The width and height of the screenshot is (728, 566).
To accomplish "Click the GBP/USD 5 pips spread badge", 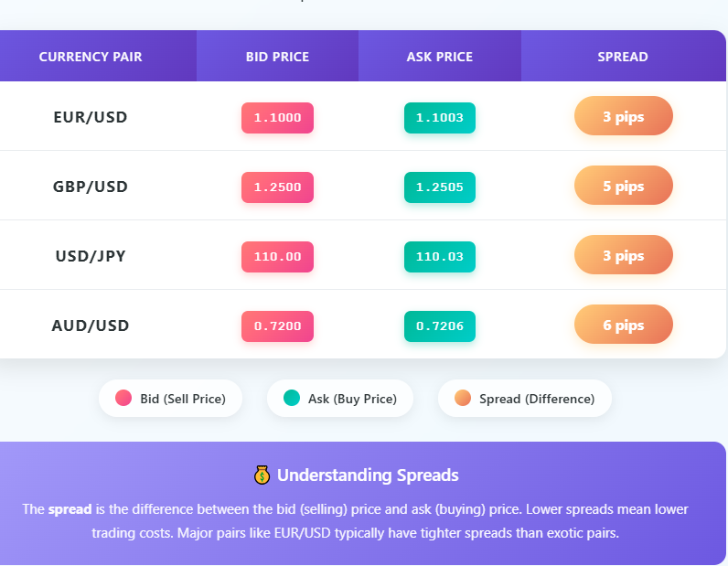I will click(623, 187).
